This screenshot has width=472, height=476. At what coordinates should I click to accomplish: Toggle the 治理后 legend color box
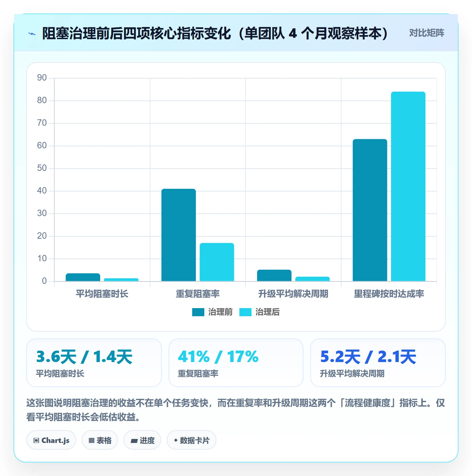click(x=245, y=312)
